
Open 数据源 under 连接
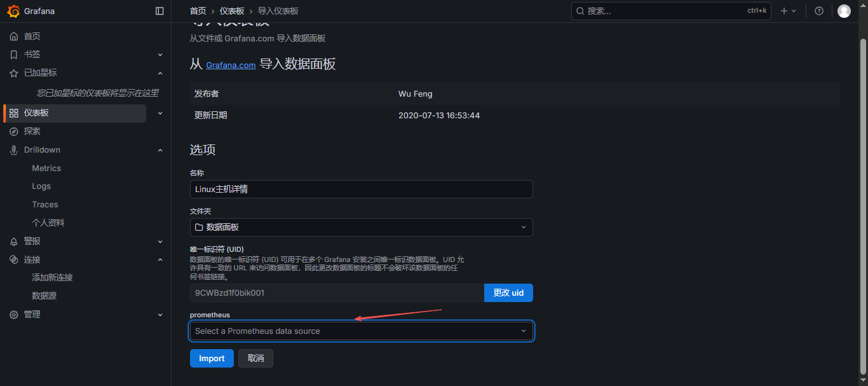click(x=44, y=296)
